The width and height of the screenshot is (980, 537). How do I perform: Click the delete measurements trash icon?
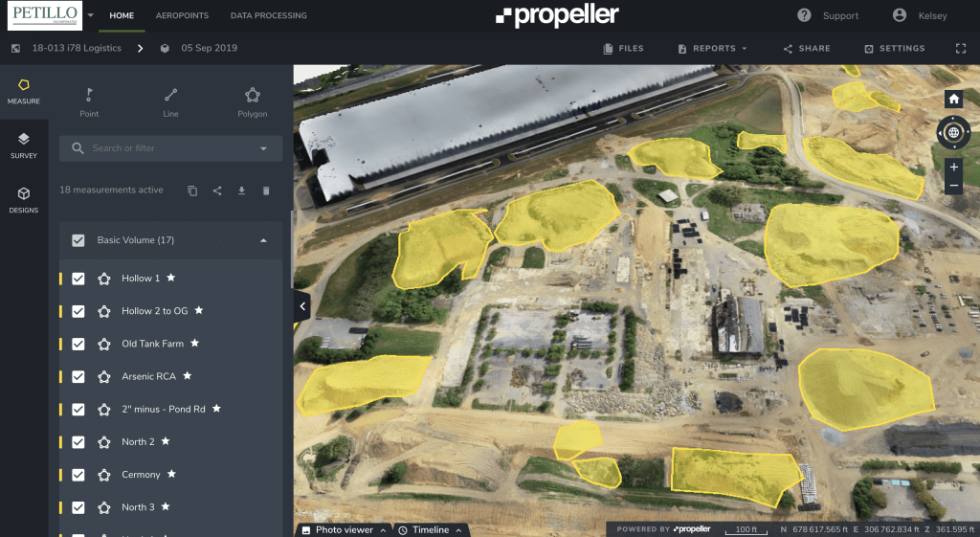[x=266, y=190]
